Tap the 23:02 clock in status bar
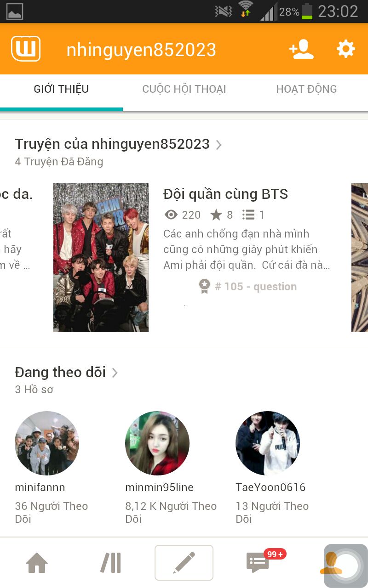The image size is (368, 588). pos(338,11)
